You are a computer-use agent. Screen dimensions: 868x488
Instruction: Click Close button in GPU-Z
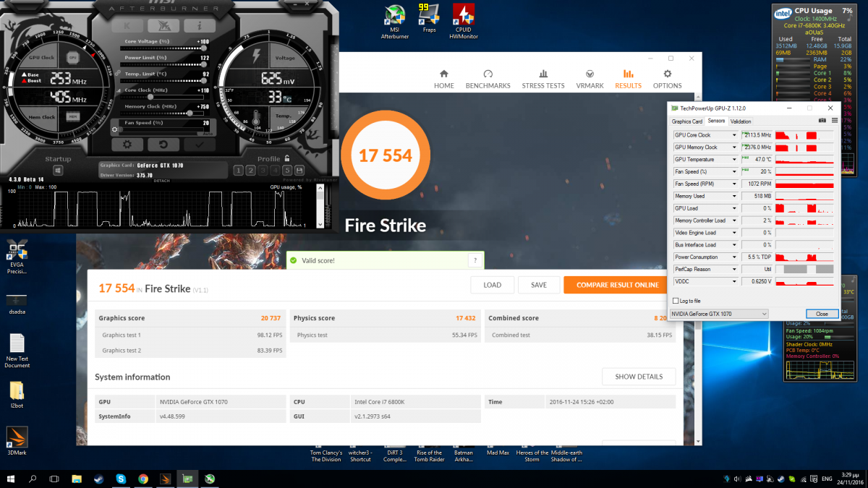(822, 314)
